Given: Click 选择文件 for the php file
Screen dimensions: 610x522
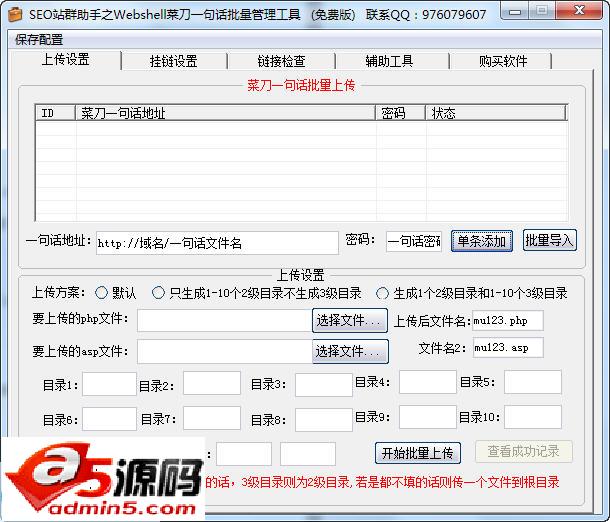Looking at the screenshot, I should click(350, 321).
